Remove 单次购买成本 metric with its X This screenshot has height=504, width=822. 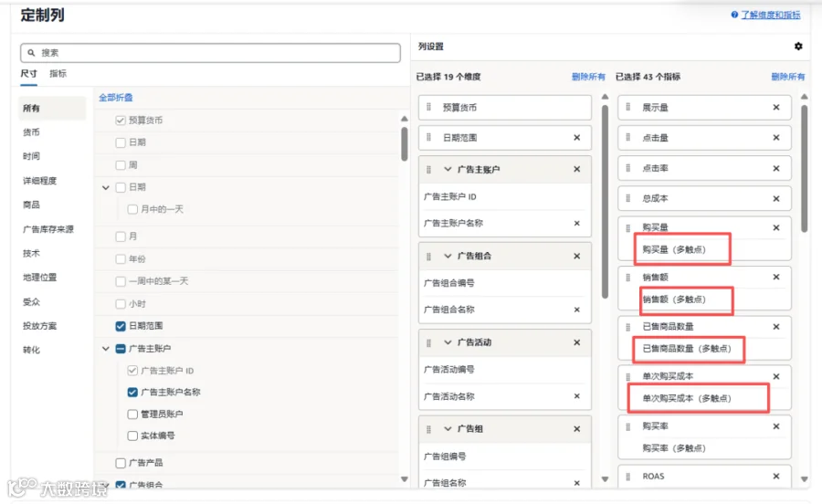coord(776,376)
